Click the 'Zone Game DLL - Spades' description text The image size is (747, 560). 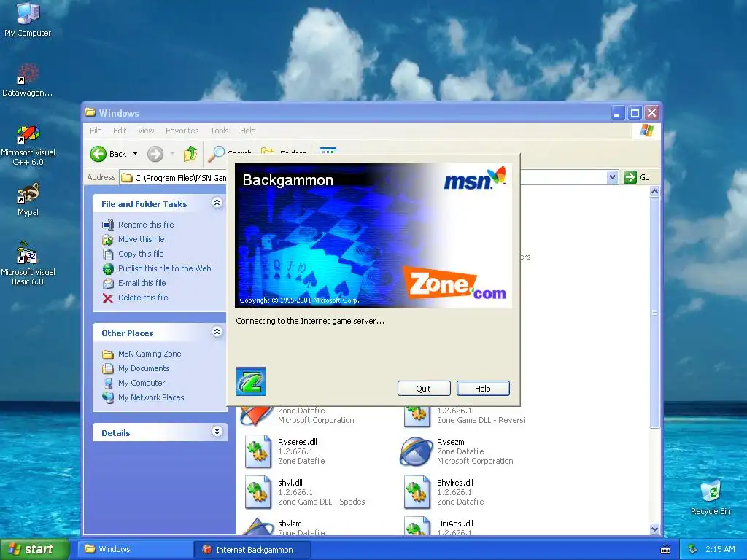(322, 502)
